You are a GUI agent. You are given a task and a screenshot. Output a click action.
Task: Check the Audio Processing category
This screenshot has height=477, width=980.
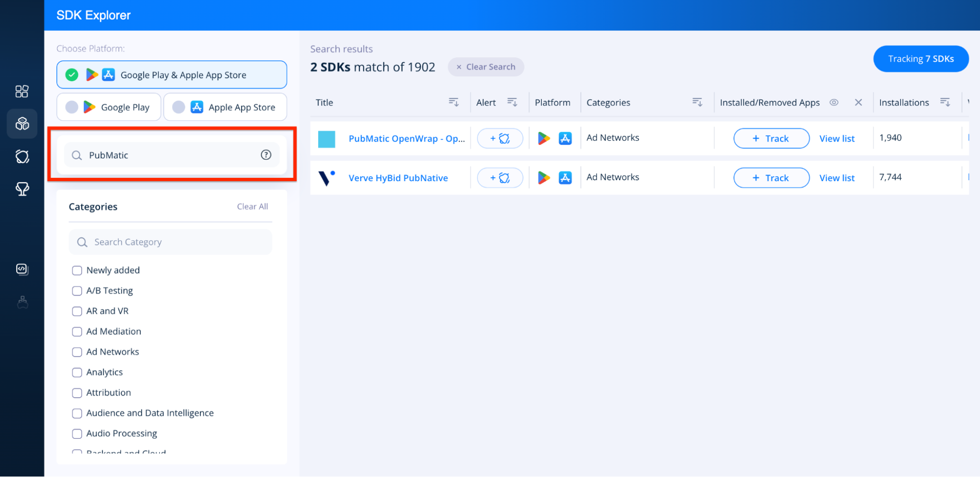77,433
